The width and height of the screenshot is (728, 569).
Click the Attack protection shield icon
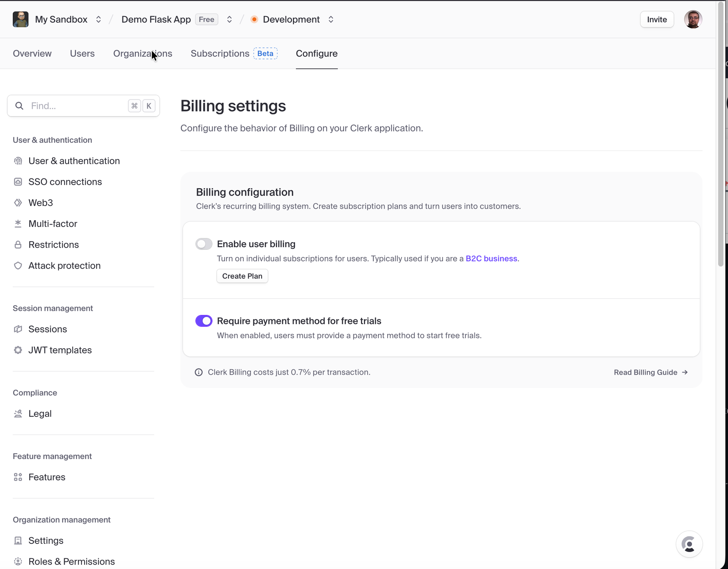[x=18, y=266]
